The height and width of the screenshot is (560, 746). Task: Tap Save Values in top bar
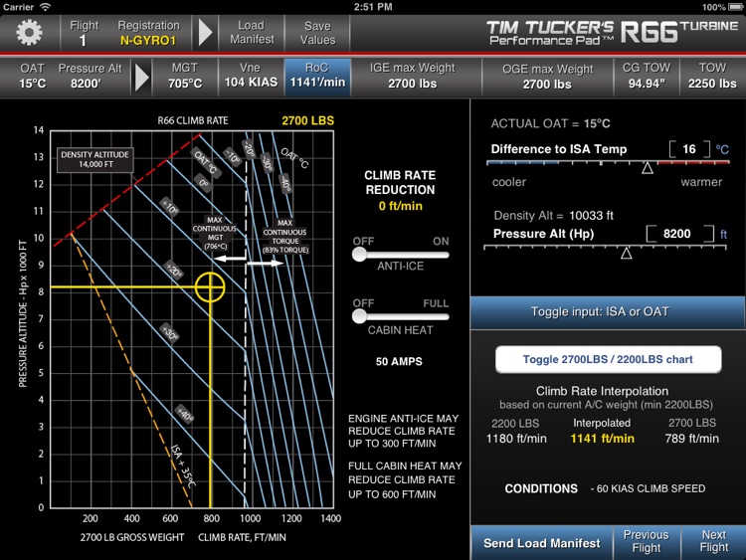317,33
